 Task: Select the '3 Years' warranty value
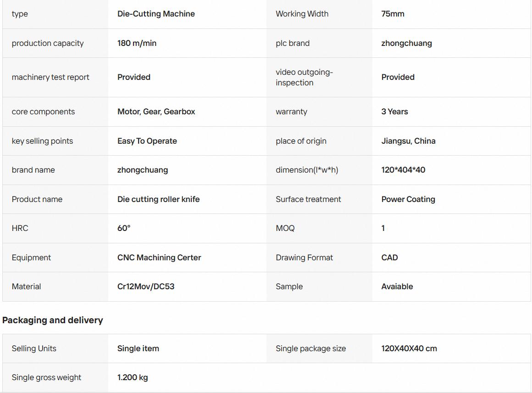point(394,112)
